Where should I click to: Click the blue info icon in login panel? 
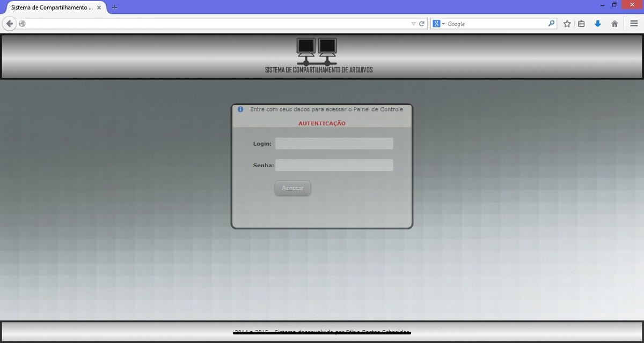click(x=240, y=109)
